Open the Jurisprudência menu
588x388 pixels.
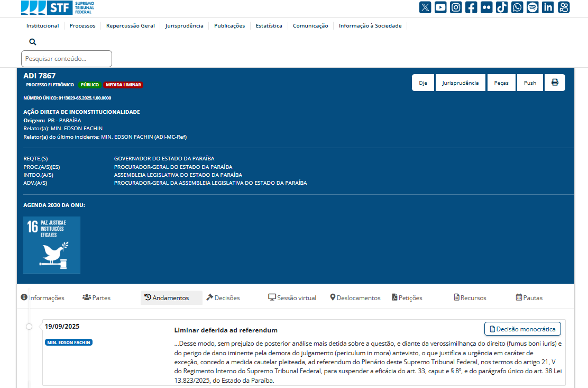[184, 26]
